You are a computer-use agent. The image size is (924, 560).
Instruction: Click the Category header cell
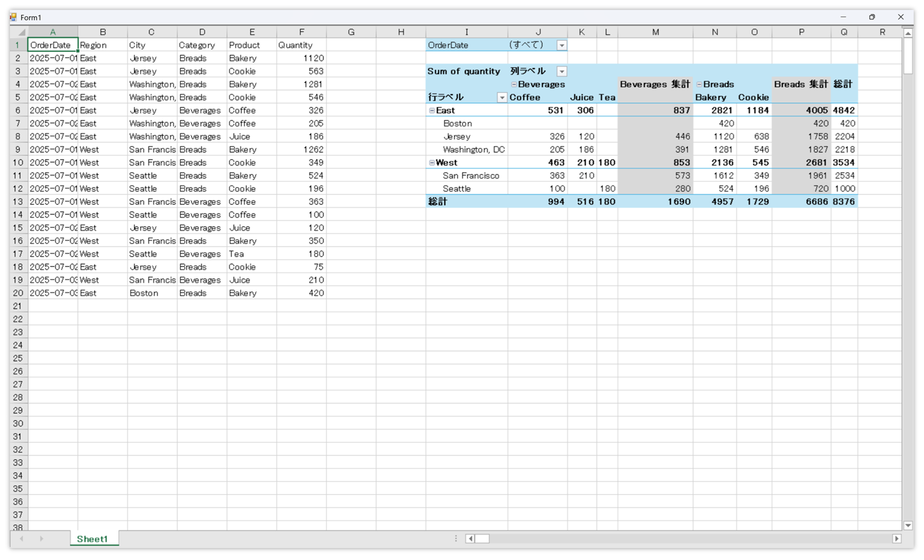[x=202, y=45]
